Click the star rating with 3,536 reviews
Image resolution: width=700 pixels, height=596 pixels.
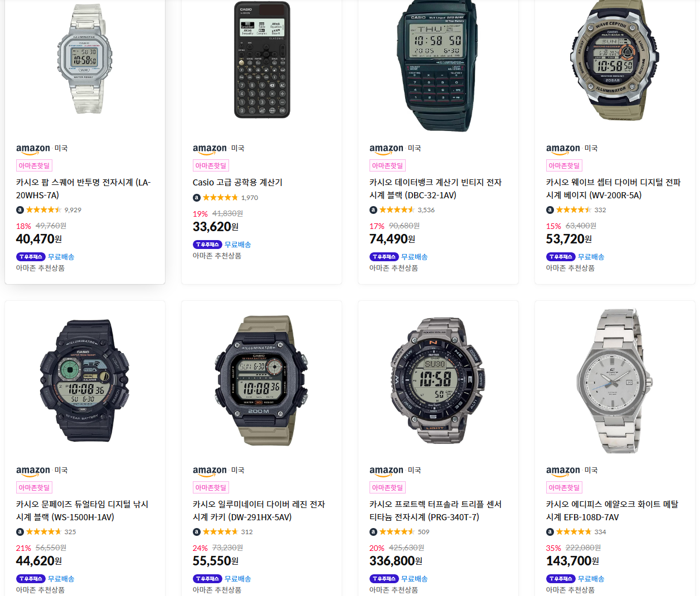pyautogui.click(x=397, y=210)
